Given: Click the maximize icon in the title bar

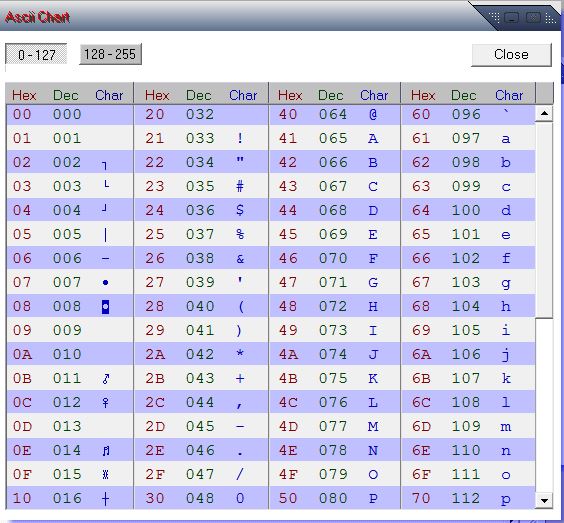Looking at the screenshot, I should click(533, 17).
